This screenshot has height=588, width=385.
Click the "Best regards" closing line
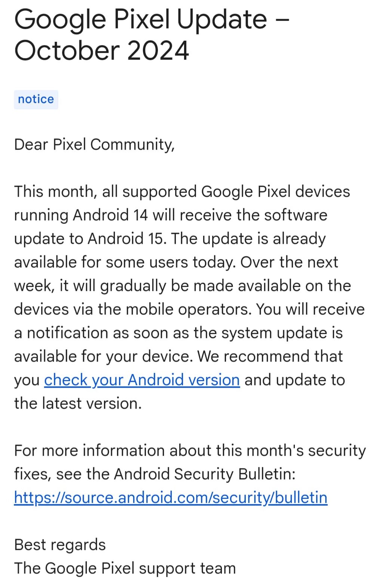pyautogui.click(x=60, y=545)
